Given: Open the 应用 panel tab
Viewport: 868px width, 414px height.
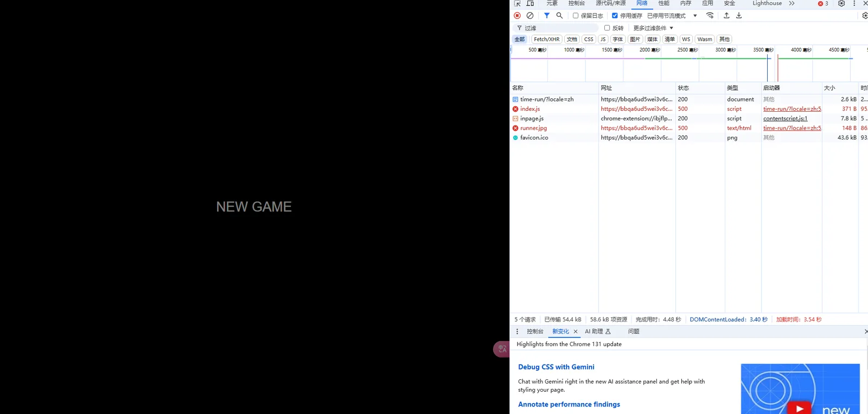Looking at the screenshot, I should [707, 3].
